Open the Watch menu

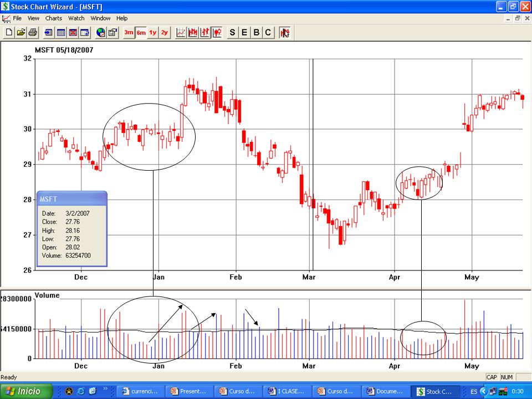tap(76, 18)
